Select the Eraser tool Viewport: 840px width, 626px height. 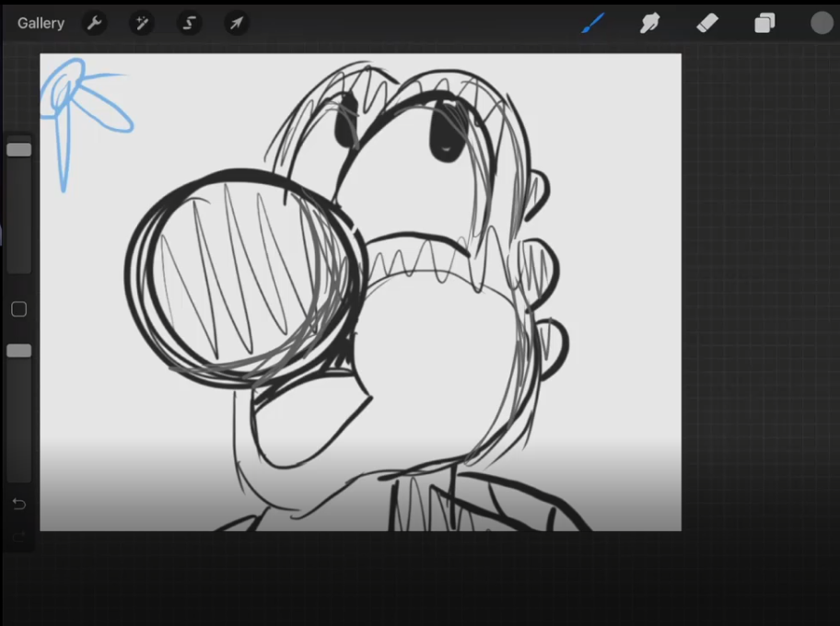point(707,23)
